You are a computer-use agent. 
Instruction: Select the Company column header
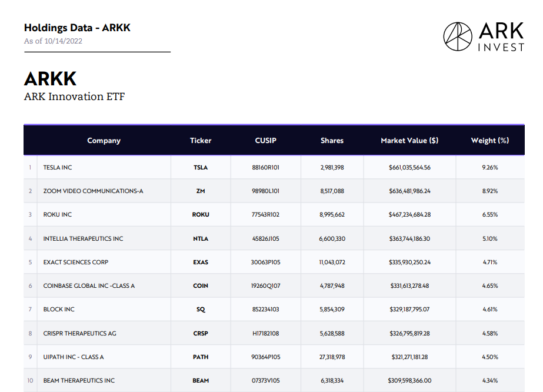tap(104, 140)
